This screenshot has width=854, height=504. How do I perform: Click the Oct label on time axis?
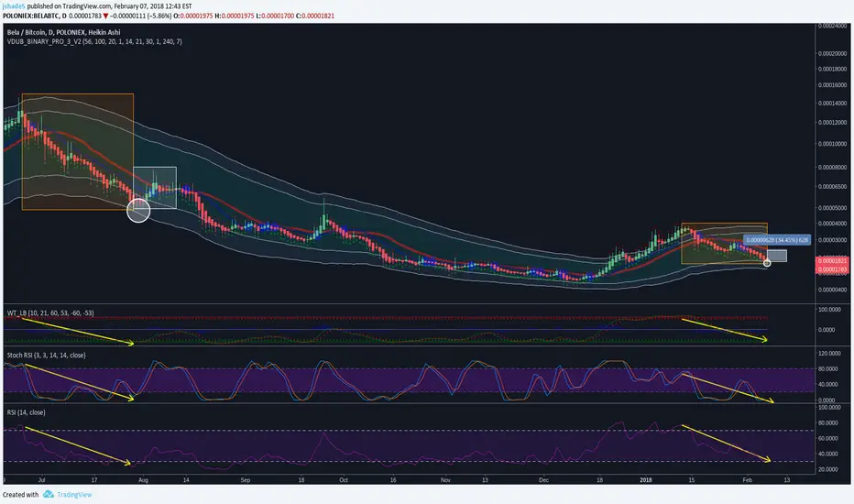pyautogui.click(x=343, y=480)
